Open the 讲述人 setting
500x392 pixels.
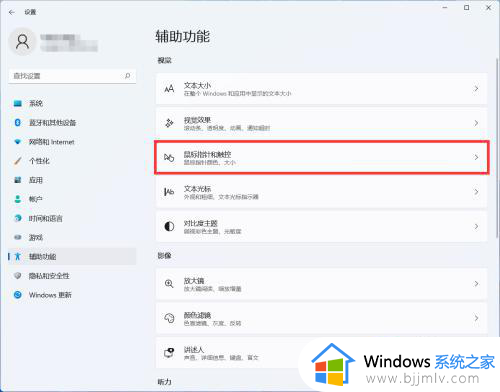point(322,353)
